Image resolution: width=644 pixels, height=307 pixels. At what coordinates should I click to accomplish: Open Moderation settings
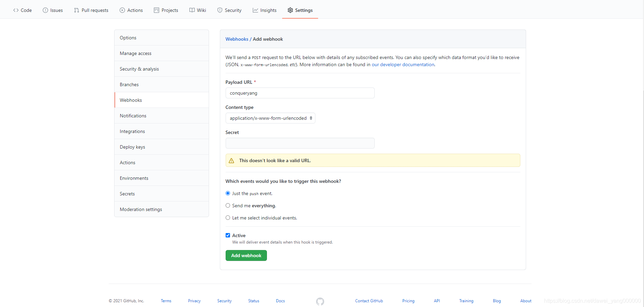(x=162, y=209)
